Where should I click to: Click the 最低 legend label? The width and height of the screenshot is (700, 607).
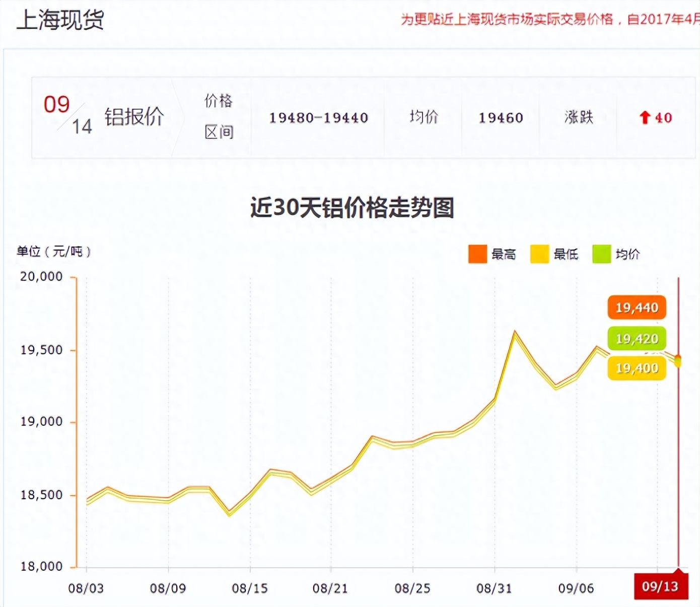coord(566,255)
